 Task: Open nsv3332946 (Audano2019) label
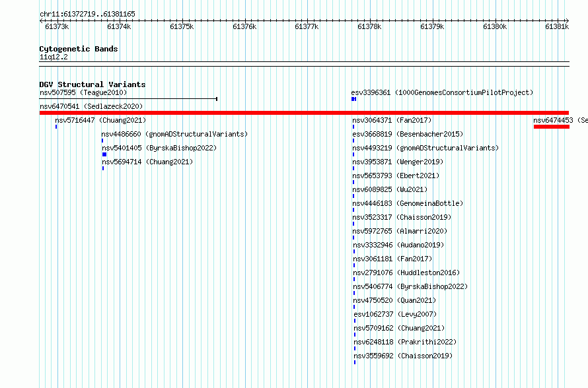(398, 245)
